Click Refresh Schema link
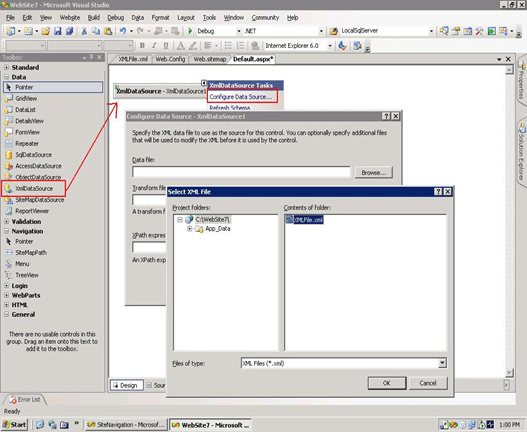The height and width of the screenshot is (432, 527). [230, 108]
